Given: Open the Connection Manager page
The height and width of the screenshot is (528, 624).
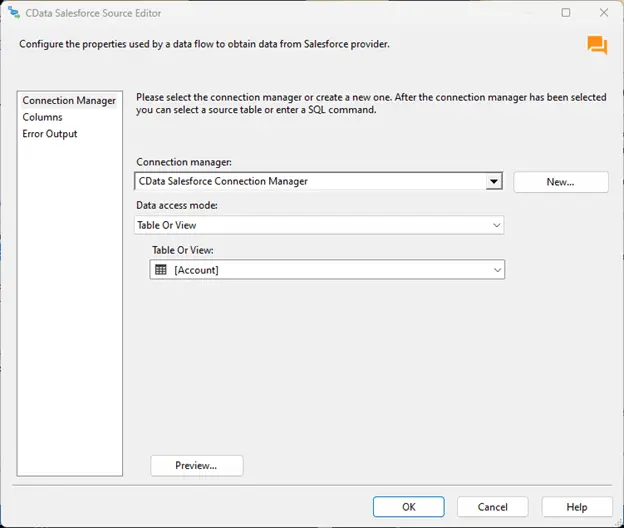Looking at the screenshot, I should click(x=69, y=101).
